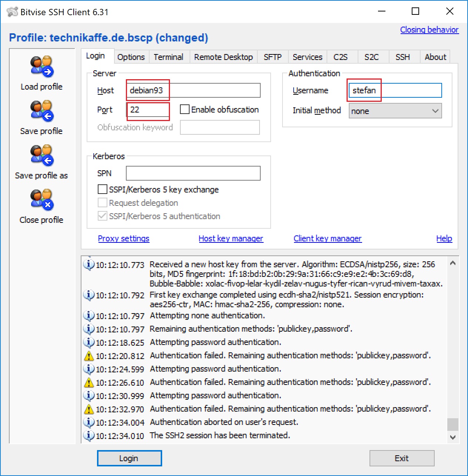Click the 10:12:10.797 'Remaining authentication methods' log line

click(x=251, y=329)
